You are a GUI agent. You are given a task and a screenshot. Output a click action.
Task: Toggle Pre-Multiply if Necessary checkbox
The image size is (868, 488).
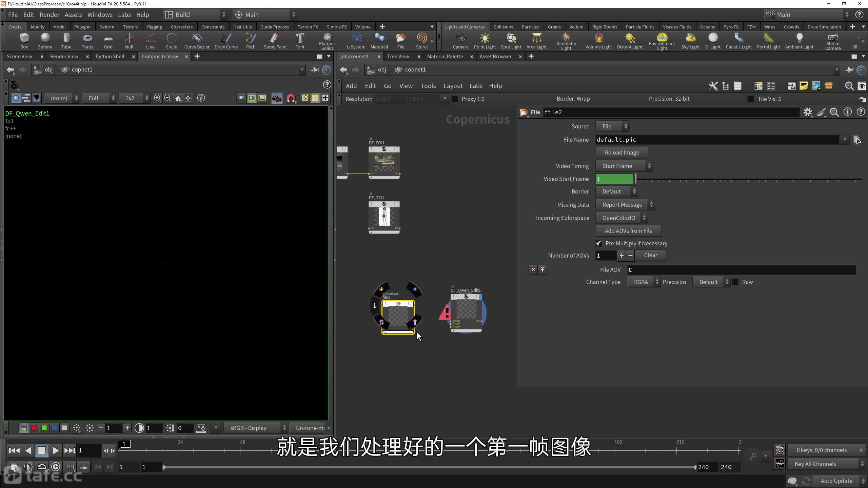[599, 243]
